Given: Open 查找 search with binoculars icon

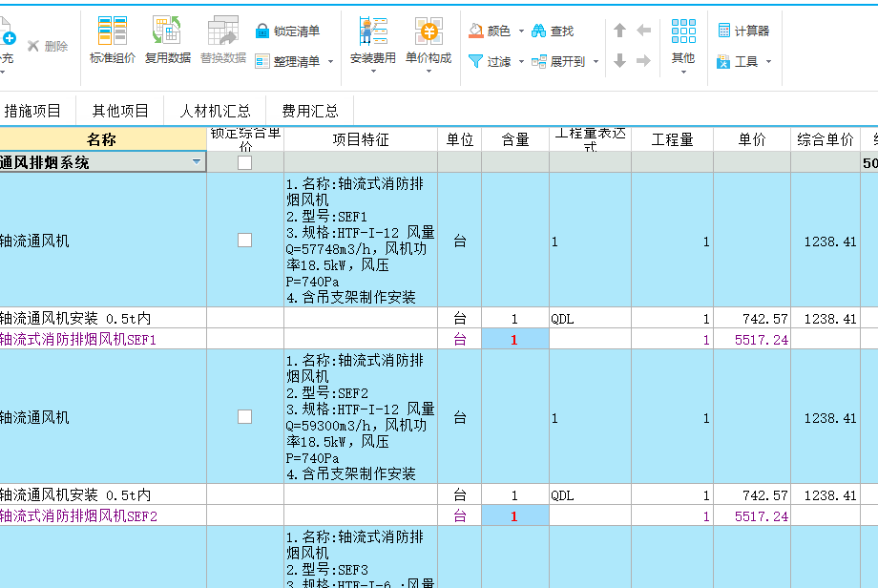Looking at the screenshot, I should [553, 31].
